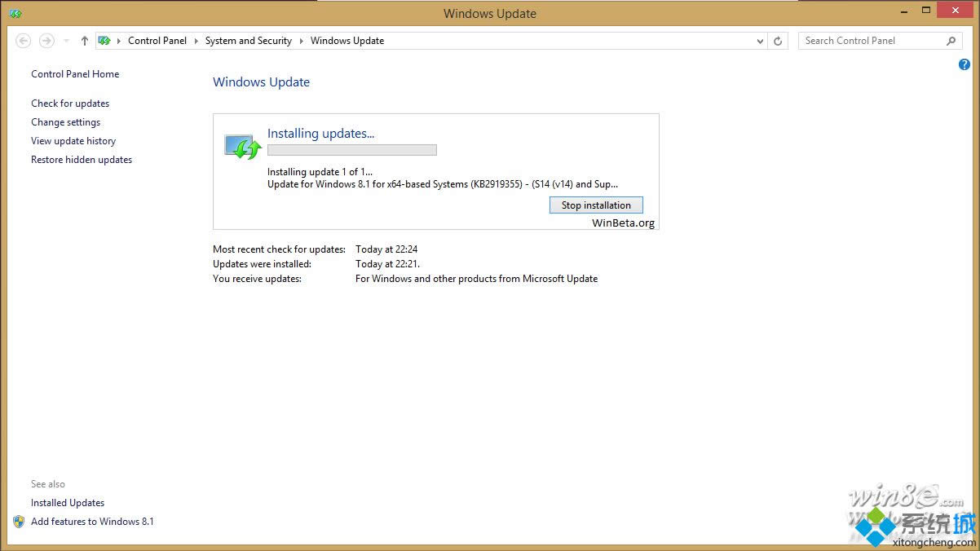Click the KB2919355 update description text

click(x=443, y=184)
